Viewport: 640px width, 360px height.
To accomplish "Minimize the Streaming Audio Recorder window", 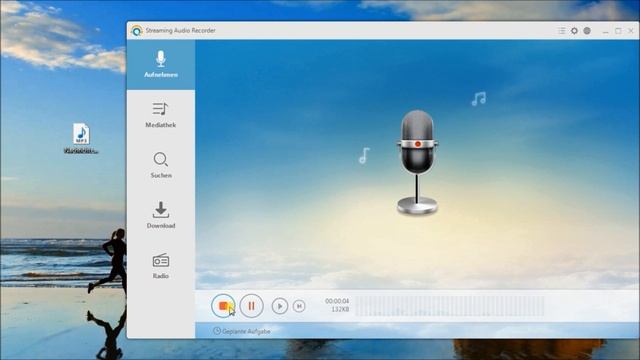I will click(x=606, y=31).
